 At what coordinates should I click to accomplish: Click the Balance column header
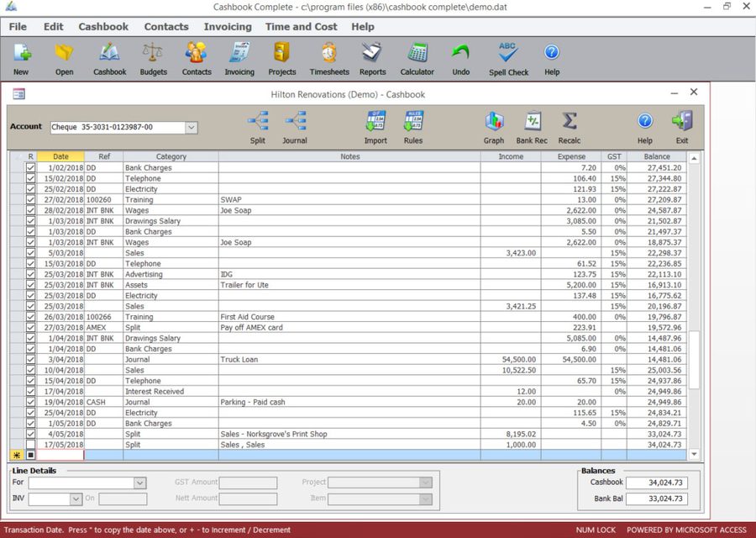point(657,156)
